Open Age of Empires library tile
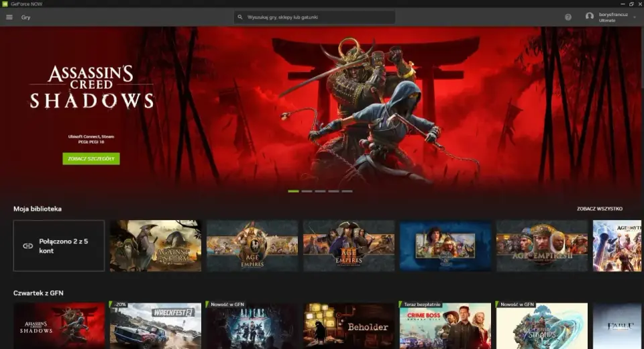 click(252, 246)
